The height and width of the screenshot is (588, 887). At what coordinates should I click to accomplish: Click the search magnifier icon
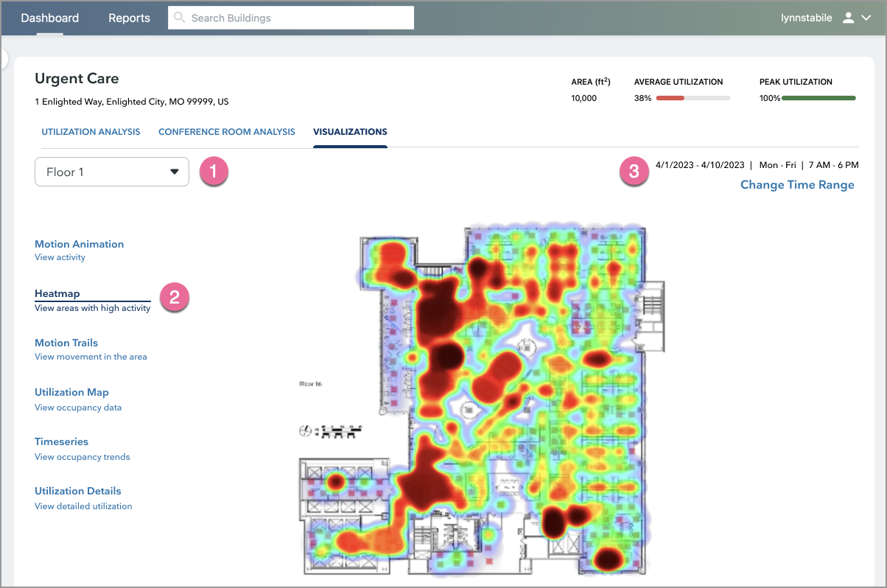[179, 18]
